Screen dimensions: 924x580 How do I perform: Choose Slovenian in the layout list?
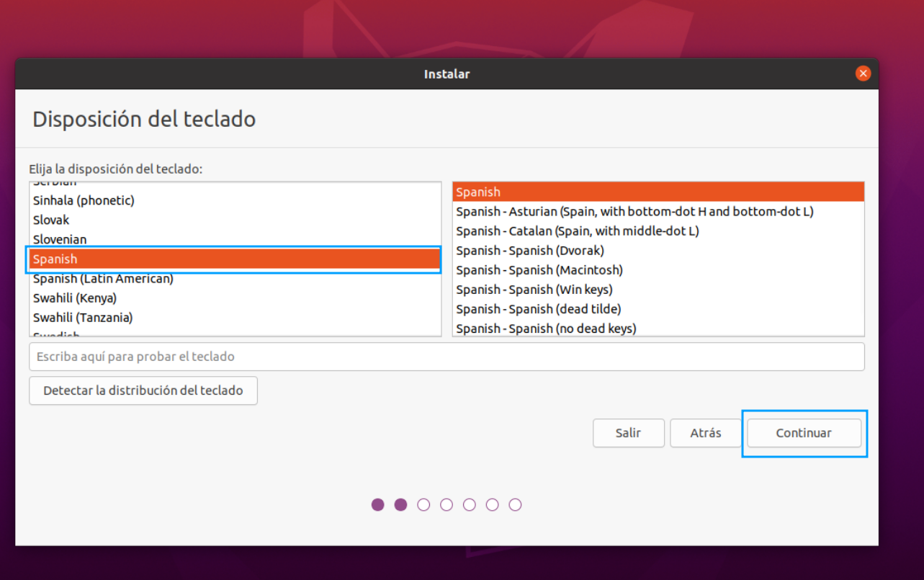point(235,239)
